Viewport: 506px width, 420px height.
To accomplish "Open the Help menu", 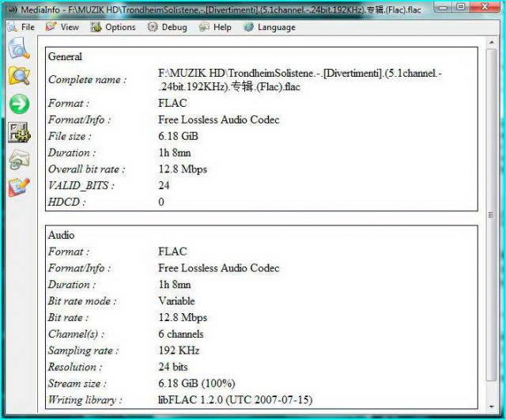I will (215, 27).
